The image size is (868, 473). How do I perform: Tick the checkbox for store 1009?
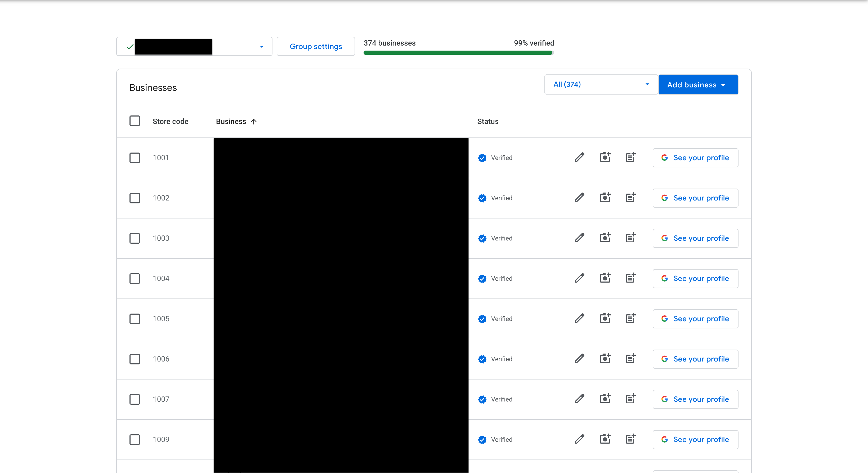[135, 439]
